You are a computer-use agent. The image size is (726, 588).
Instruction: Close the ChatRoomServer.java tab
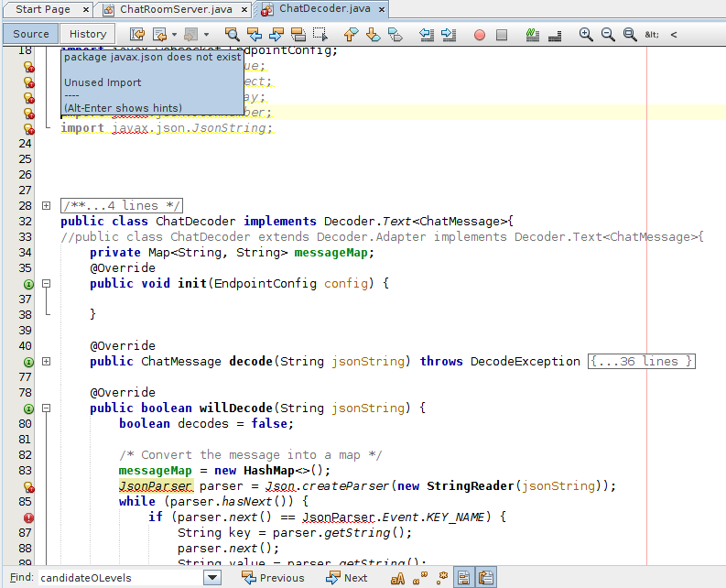coord(244,10)
